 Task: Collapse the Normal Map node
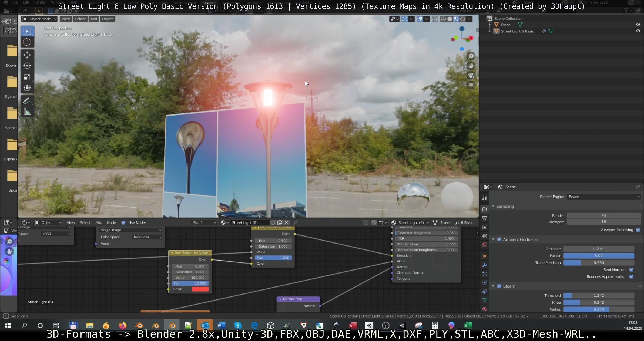pos(280,299)
